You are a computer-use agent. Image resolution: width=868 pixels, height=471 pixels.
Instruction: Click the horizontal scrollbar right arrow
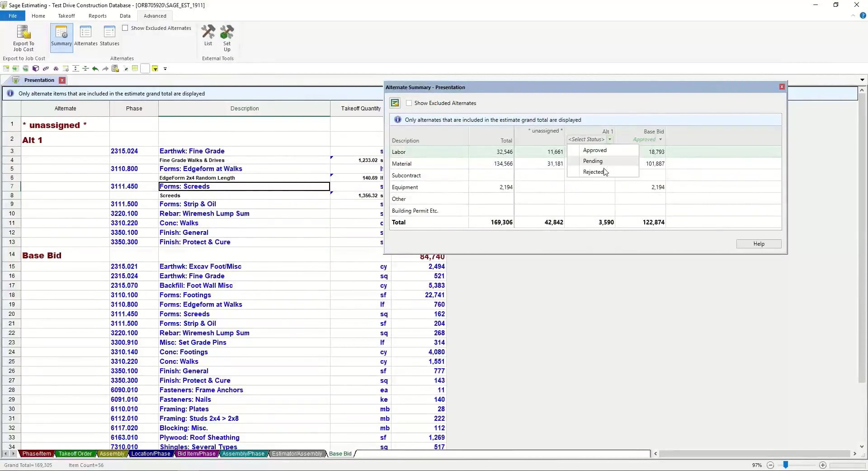[854, 453]
